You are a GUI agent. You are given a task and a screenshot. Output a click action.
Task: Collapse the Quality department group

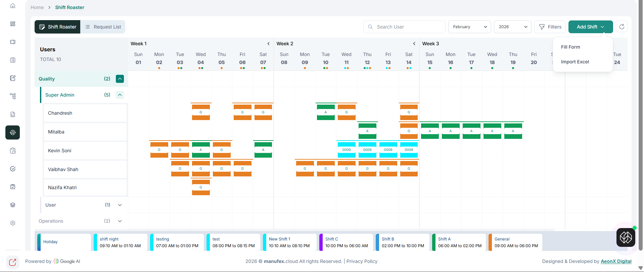tap(120, 79)
